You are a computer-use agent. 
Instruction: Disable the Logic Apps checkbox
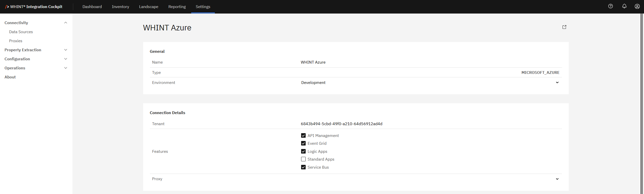pos(303,152)
